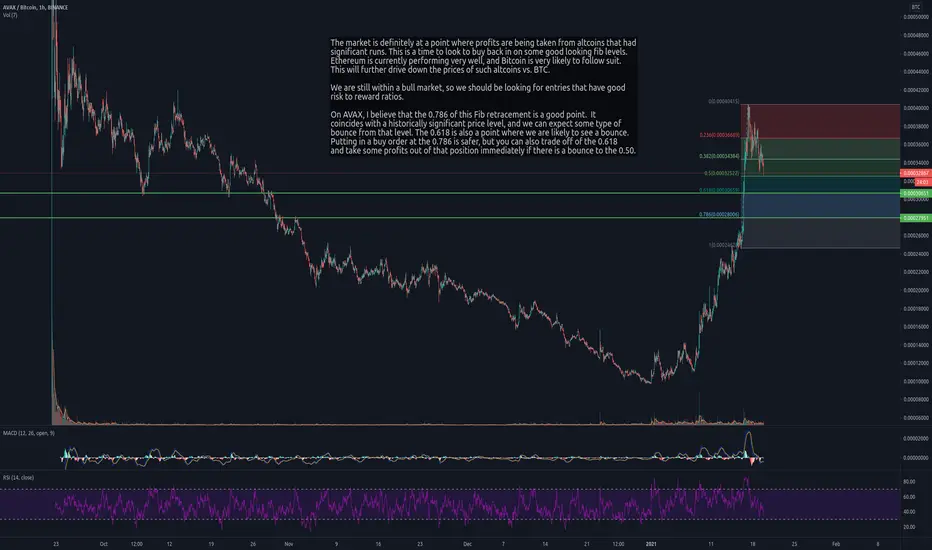Screen dimensions: 932x550
Task: Click the Nov label on time axis
Action: click(289, 544)
